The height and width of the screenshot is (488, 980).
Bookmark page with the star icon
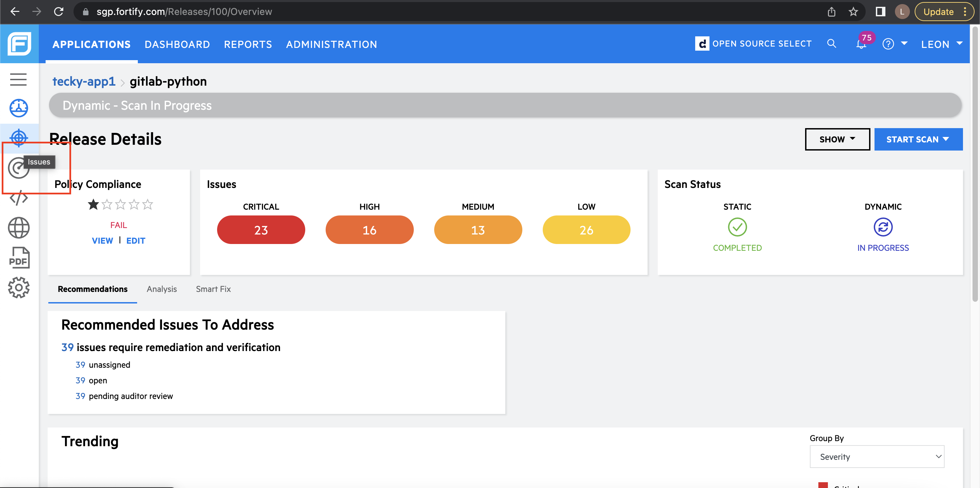[853, 12]
